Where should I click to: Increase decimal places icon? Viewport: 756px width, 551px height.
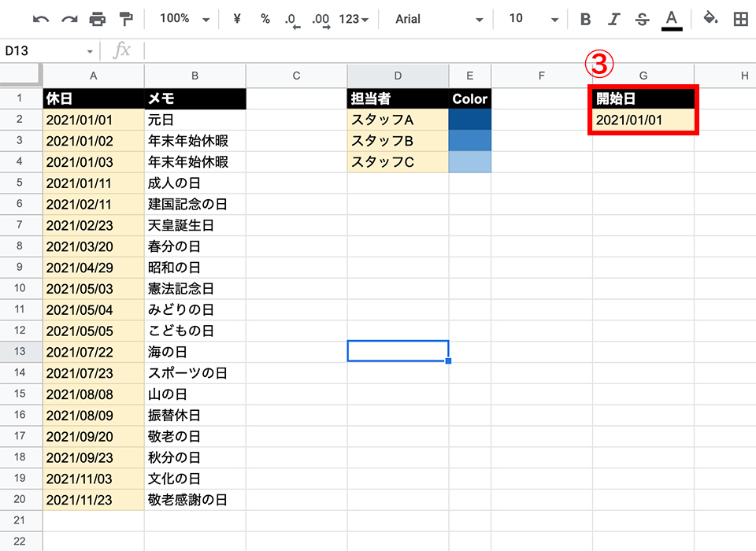coord(321,20)
